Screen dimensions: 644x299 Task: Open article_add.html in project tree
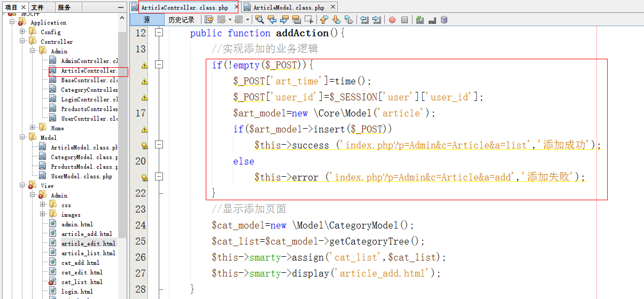click(87, 234)
